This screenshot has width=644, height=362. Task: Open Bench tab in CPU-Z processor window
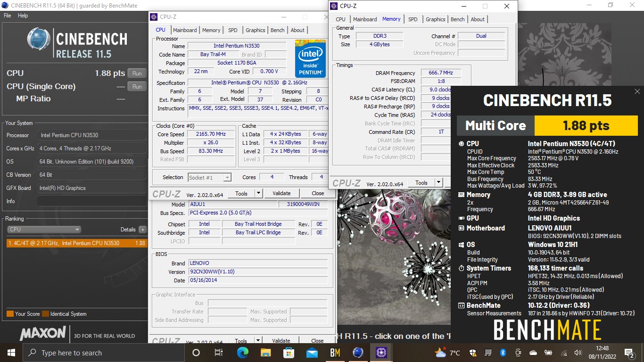(278, 30)
